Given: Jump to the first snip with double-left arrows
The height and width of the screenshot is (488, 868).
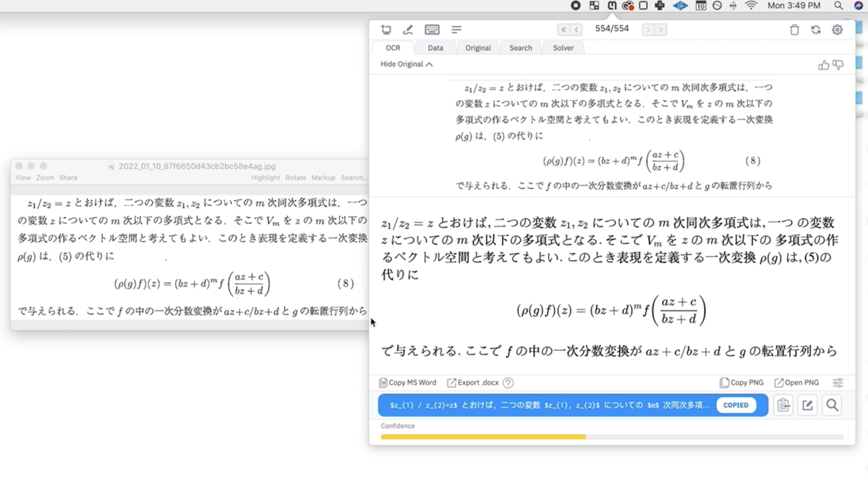Looking at the screenshot, I should (563, 30).
